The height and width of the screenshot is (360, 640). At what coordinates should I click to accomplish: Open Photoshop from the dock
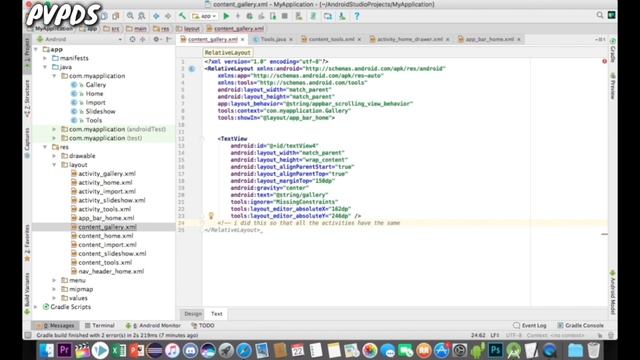496,351
